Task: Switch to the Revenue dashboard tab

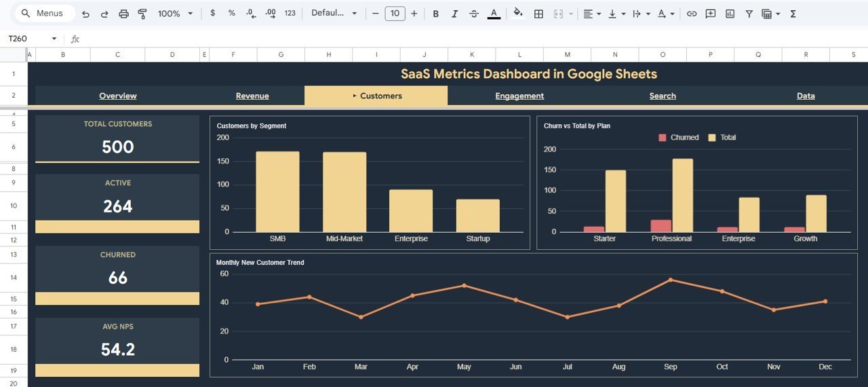Action: [x=252, y=96]
